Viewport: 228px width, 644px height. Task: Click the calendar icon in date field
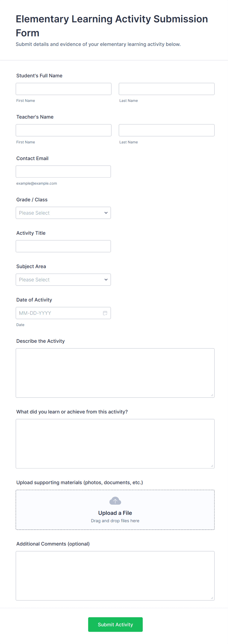(x=105, y=313)
